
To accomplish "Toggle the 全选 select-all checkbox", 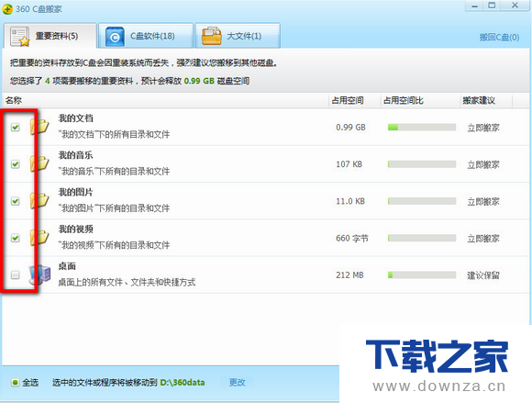I will (15, 383).
